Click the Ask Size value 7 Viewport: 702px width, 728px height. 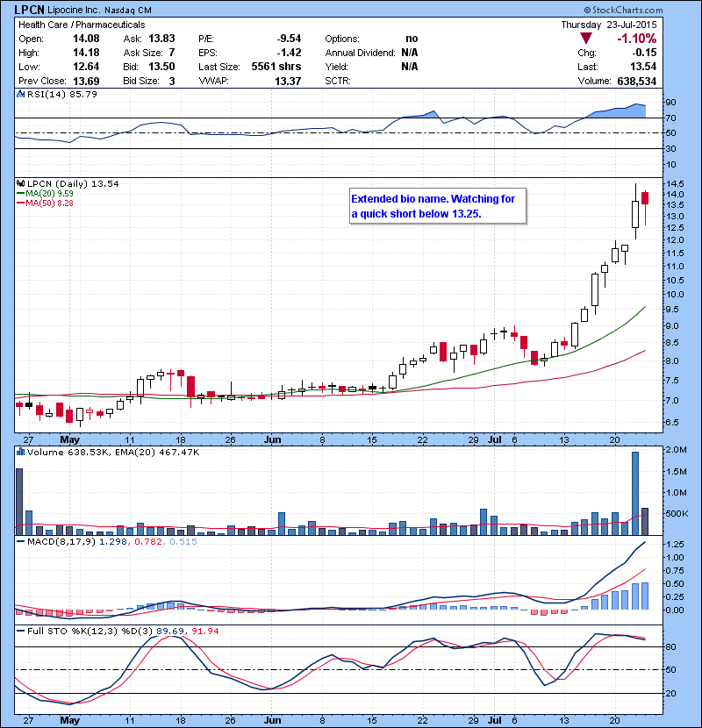click(172, 53)
